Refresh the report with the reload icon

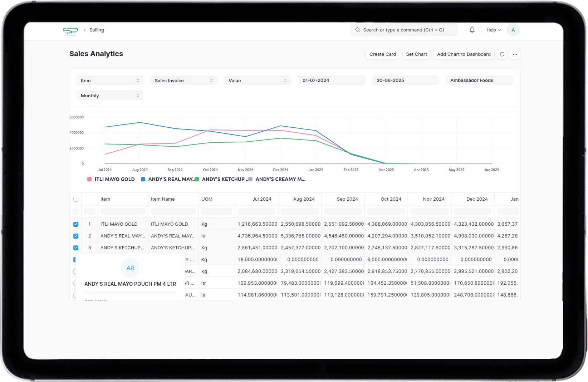coord(502,54)
